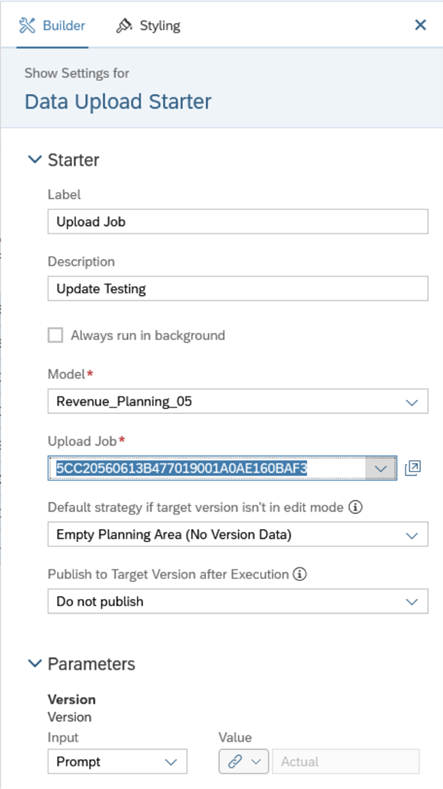Click the Builder wrench icon
The height and width of the screenshot is (789, 443).
coord(27,25)
